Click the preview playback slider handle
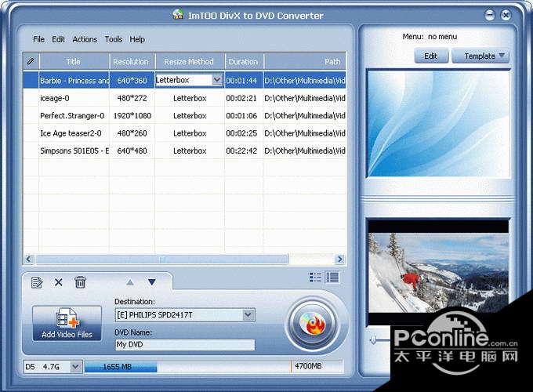 point(373,339)
